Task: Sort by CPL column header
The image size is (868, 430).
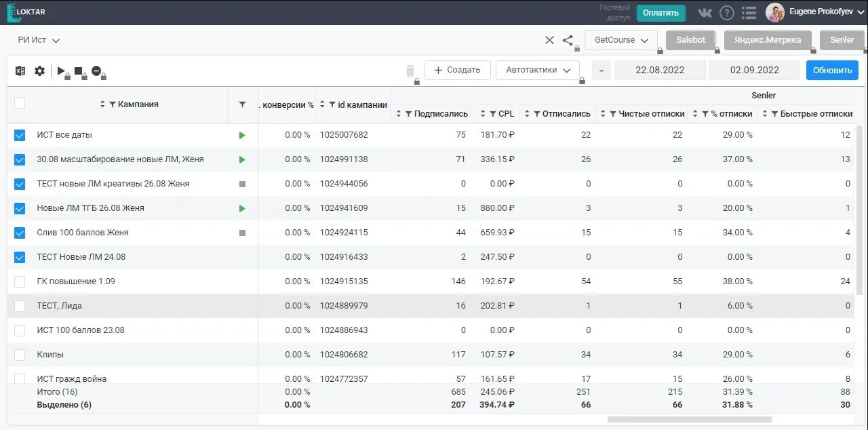Action: tap(482, 114)
